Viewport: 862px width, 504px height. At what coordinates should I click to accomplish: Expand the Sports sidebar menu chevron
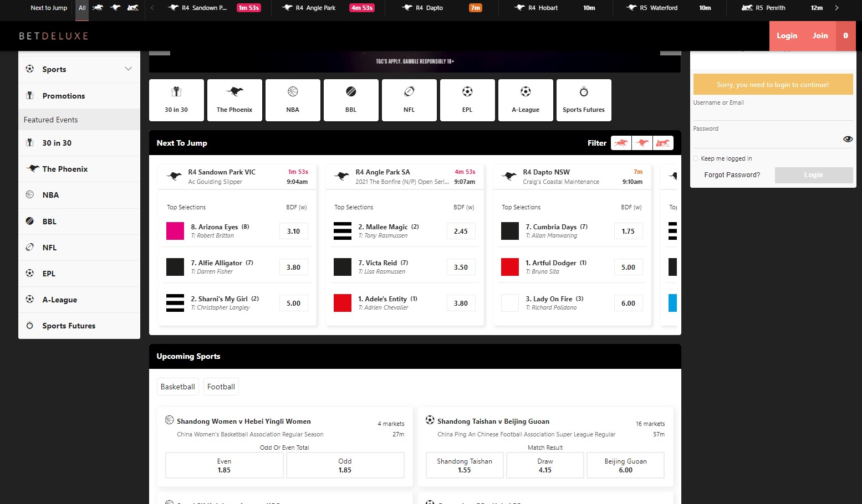[x=128, y=69]
